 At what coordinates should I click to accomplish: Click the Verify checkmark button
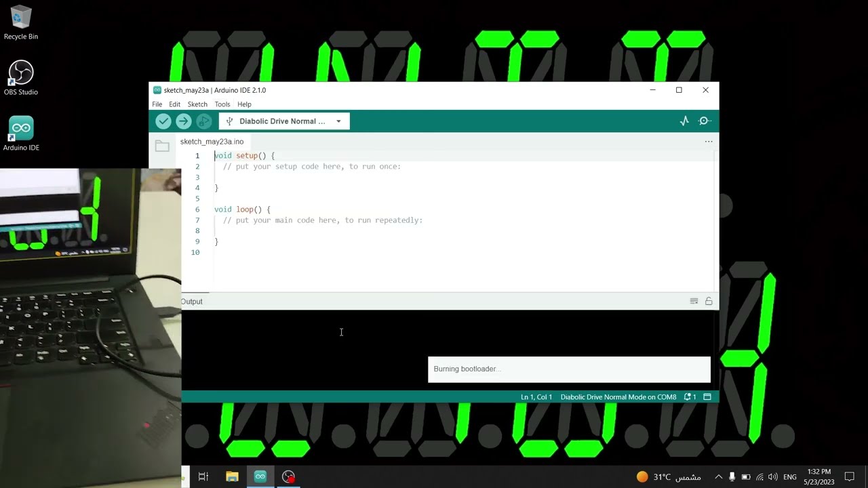tap(163, 121)
